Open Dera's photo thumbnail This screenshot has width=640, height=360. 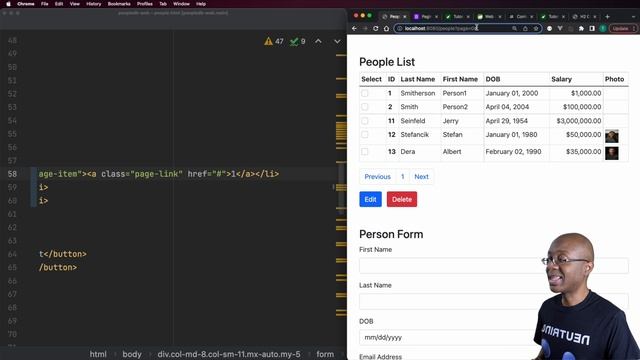pyautogui.click(x=611, y=153)
